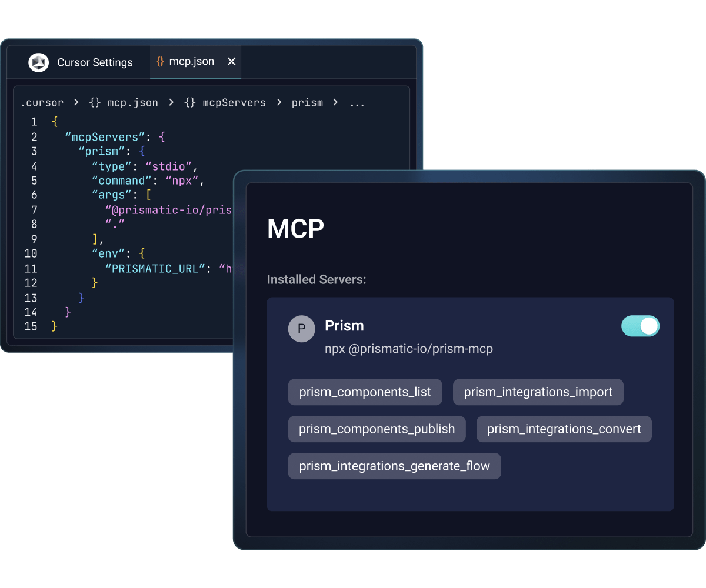
Task: Select the prism_components_publish tool chip
Action: [x=377, y=429]
